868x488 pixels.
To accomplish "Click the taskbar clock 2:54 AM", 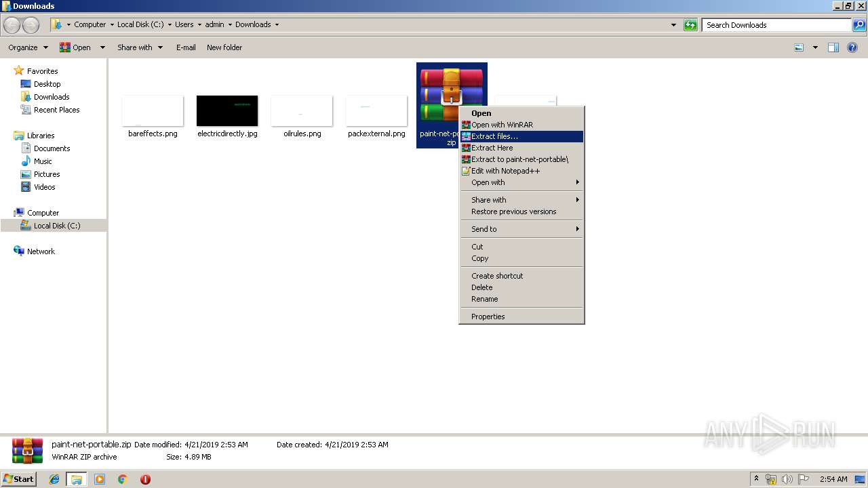I will tap(833, 479).
